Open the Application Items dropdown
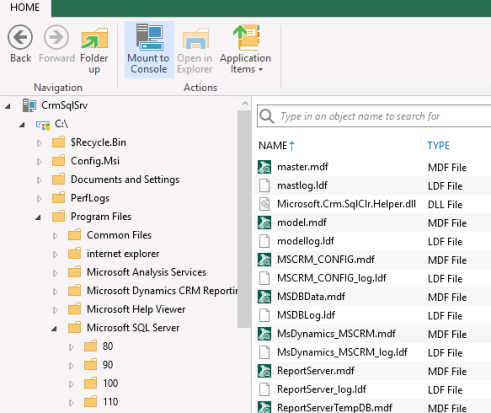The height and width of the screenshot is (413, 491). pyautogui.click(x=246, y=49)
